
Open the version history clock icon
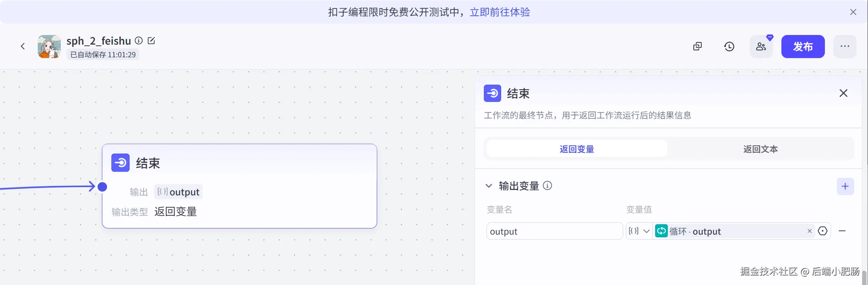729,47
